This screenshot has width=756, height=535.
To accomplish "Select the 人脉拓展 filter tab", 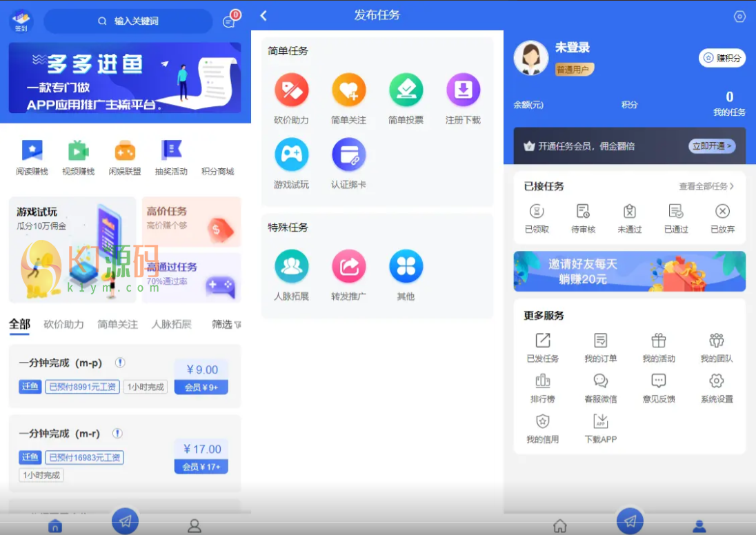I will [172, 324].
